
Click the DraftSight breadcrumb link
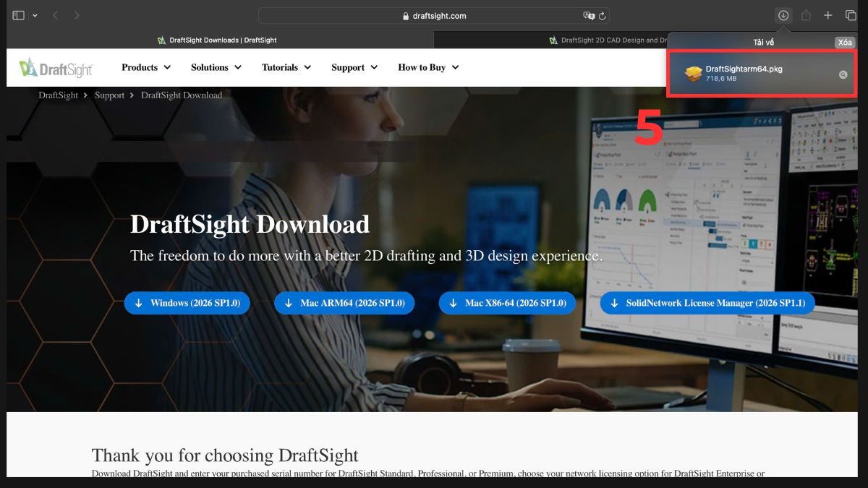[x=59, y=95]
